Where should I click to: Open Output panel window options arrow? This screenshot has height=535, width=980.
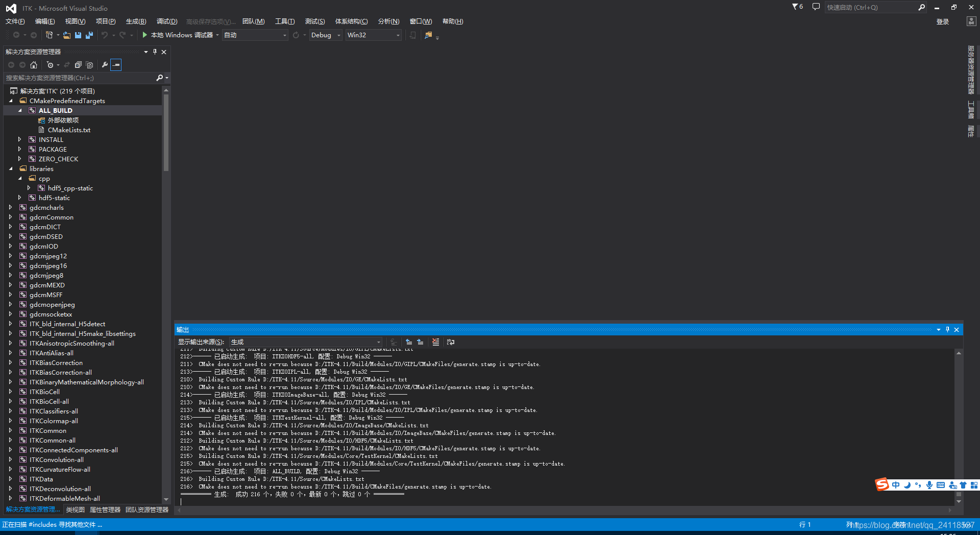[938, 330]
